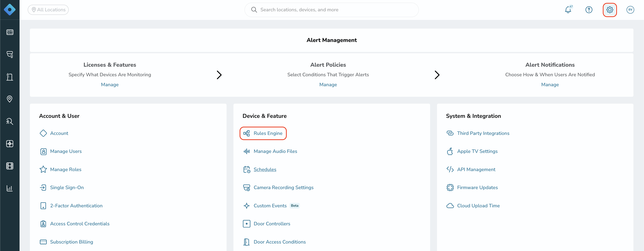
Task: Open the settings gear icon
Action: 609,10
